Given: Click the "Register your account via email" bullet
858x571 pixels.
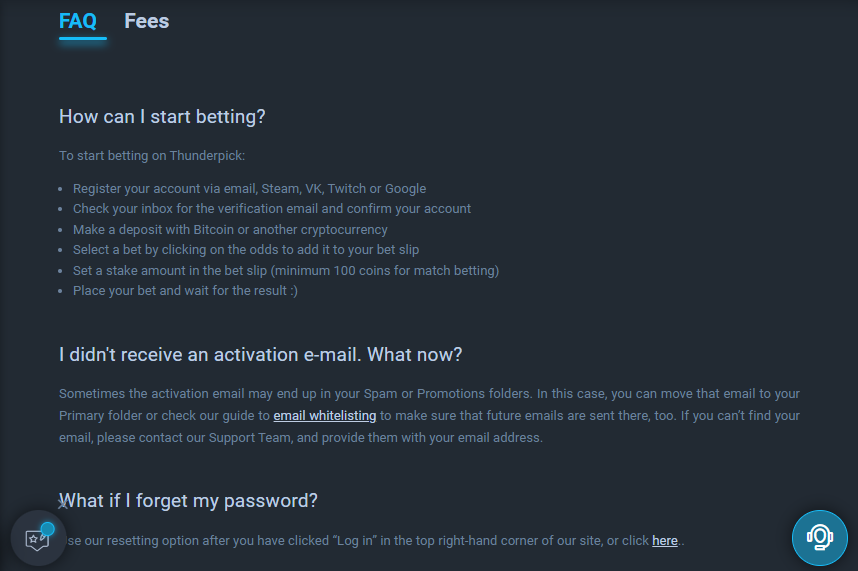Looking at the screenshot, I should point(250,189).
